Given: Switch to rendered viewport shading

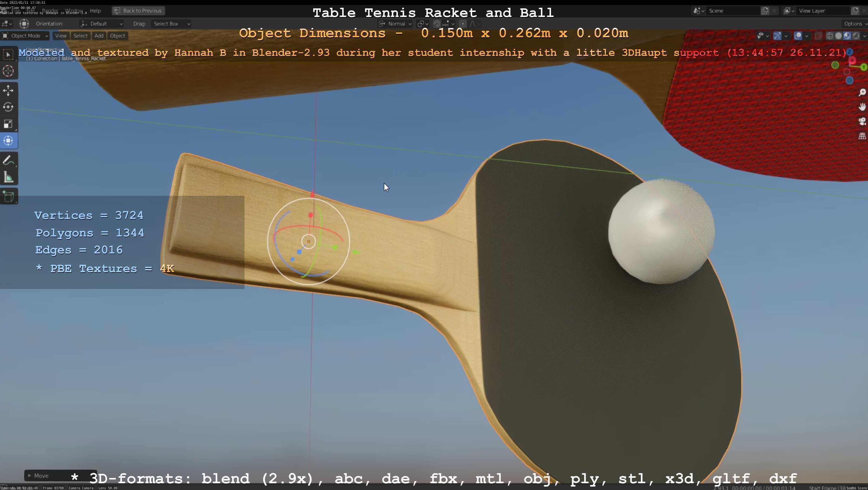Looking at the screenshot, I should coord(856,36).
